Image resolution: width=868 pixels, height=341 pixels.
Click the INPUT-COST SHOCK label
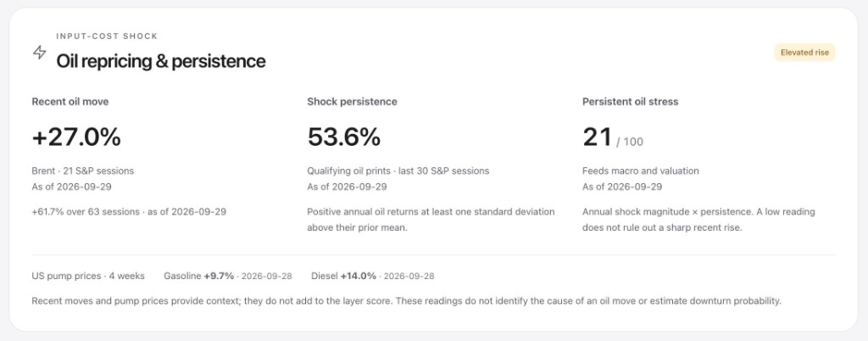point(107,36)
